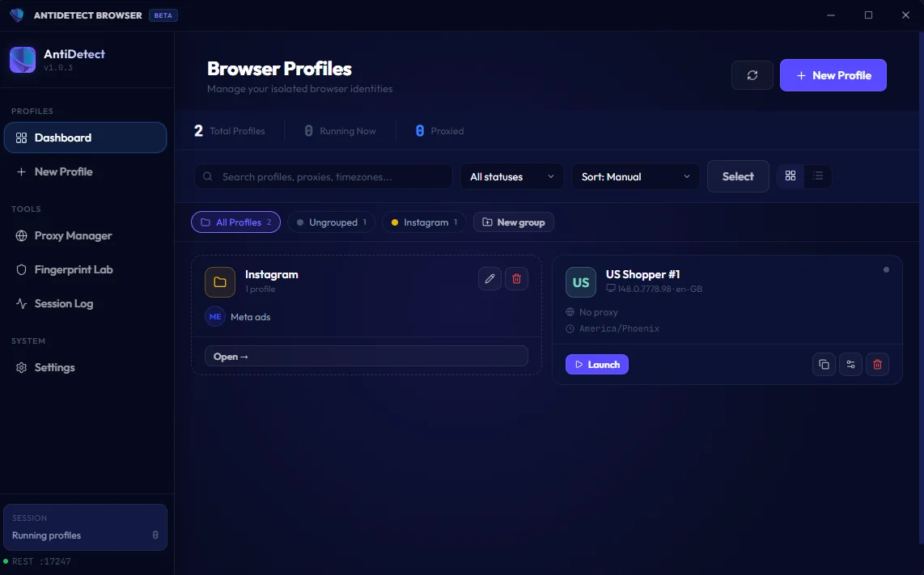This screenshot has height=575, width=924.
Task: Open the Instagram group
Action: pyautogui.click(x=366, y=357)
